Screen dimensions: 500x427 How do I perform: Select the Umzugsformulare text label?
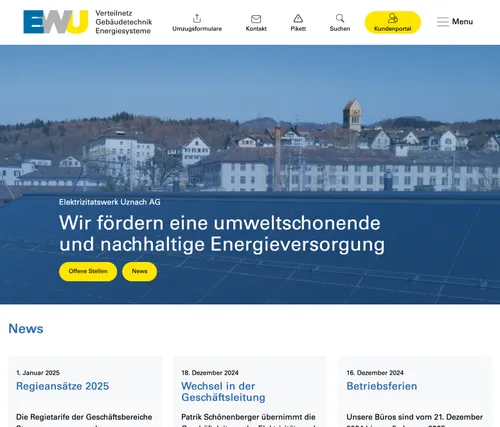click(197, 29)
